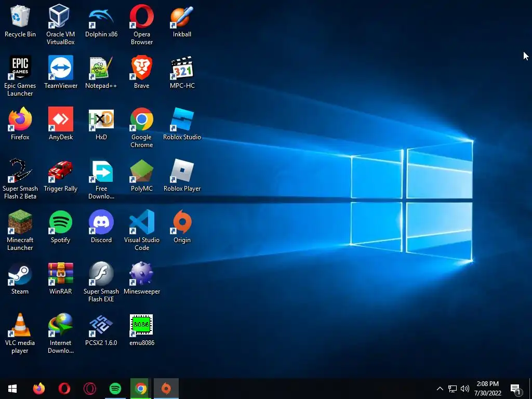Click the Firefox desktop shortcut
532x399 pixels.
[x=20, y=124]
